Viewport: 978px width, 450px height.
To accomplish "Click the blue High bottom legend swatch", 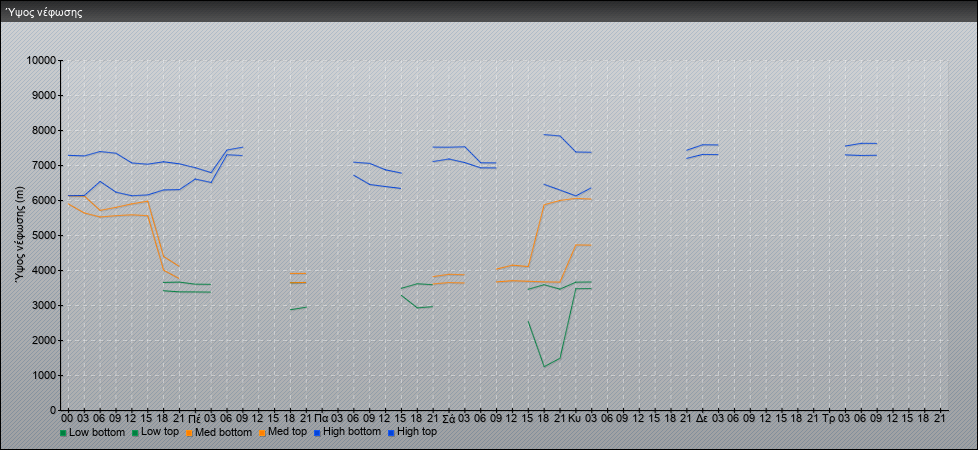I will tap(319, 433).
